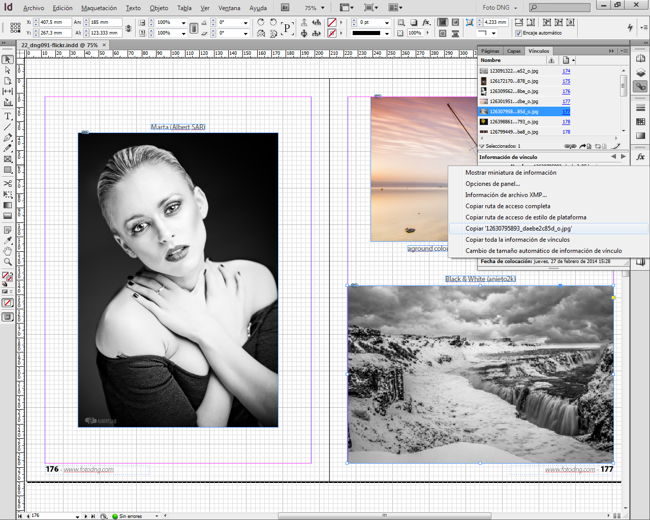This screenshot has height=520, width=650.
Task: Click previous link arrow in Información de vínculo
Action: [614, 157]
